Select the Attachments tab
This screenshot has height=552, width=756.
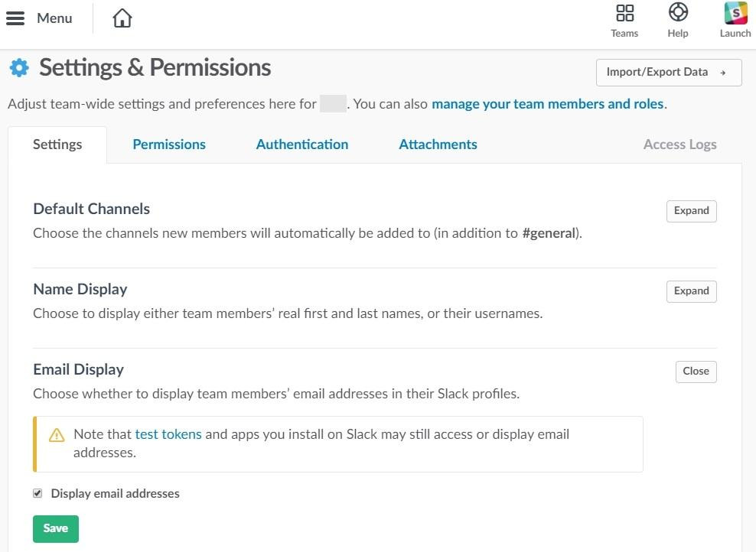(x=438, y=144)
